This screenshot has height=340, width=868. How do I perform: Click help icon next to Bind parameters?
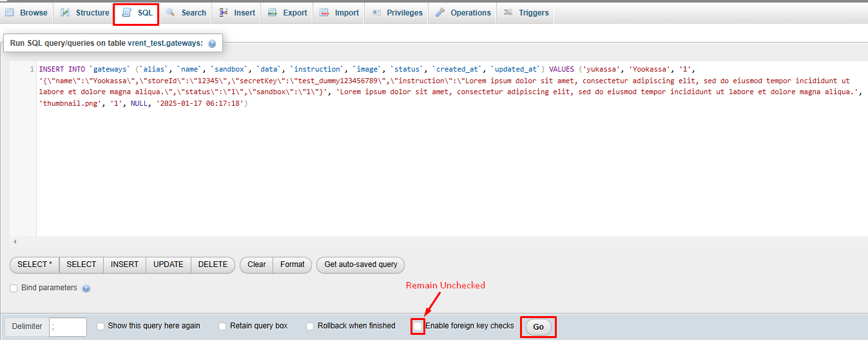[86, 288]
